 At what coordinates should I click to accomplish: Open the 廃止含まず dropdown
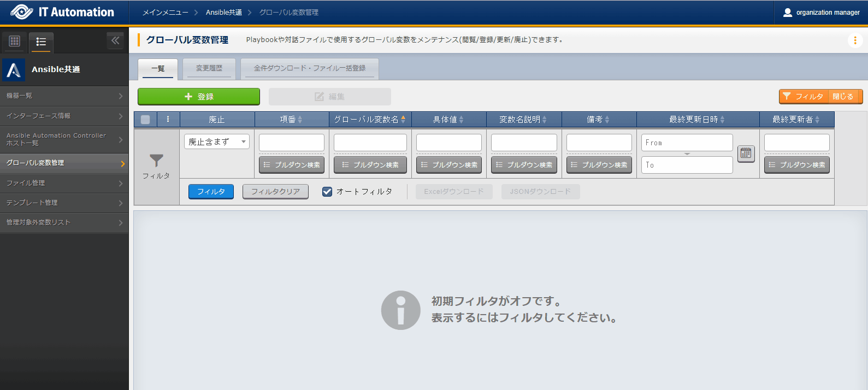click(x=217, y=142)
